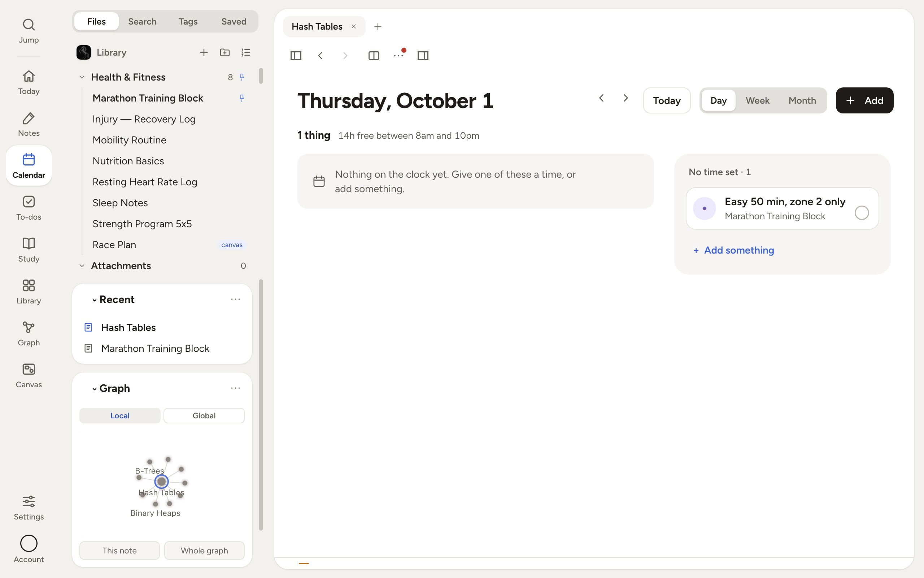Open the Graph panel options menu

click(x=236, y=388)
